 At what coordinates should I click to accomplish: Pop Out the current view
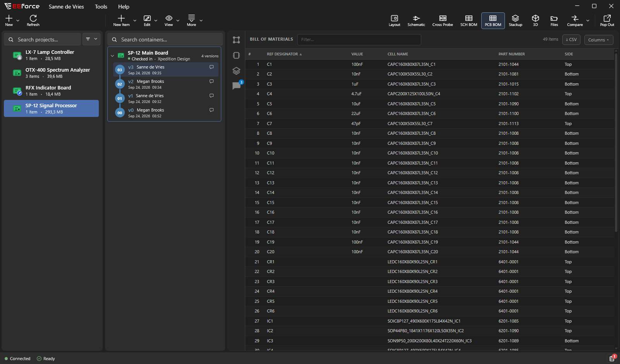(x=607, y=21)
